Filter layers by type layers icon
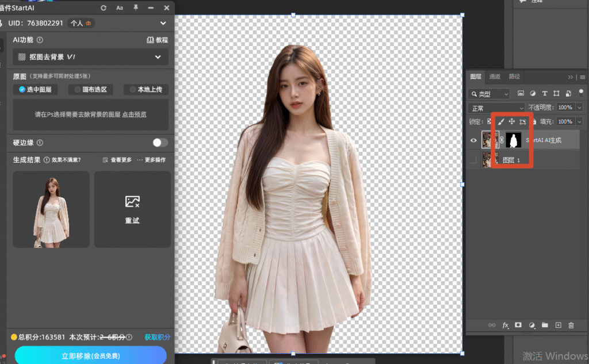Screen dimensions: 589x364 (x=545, y=94)
